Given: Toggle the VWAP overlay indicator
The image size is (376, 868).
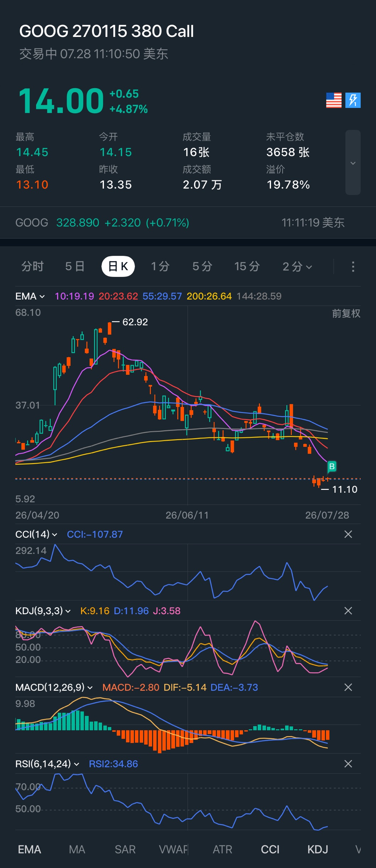Looking at the screenshot, I should coord(173,850).
